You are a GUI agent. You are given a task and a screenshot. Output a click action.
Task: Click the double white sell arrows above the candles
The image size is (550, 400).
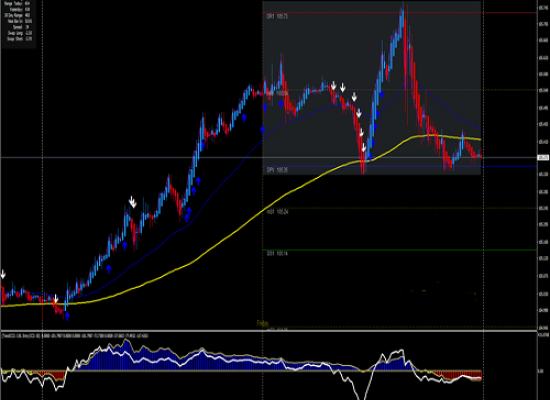(132, 202)
